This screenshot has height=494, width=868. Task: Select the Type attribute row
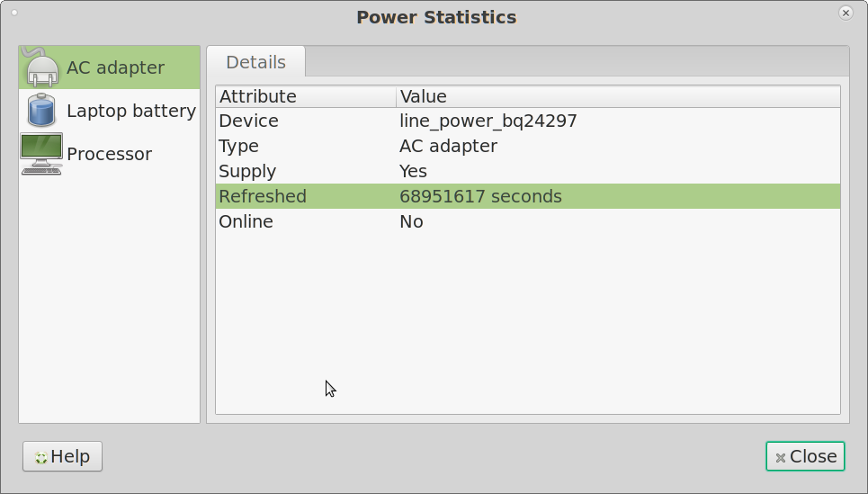(239, 146)
